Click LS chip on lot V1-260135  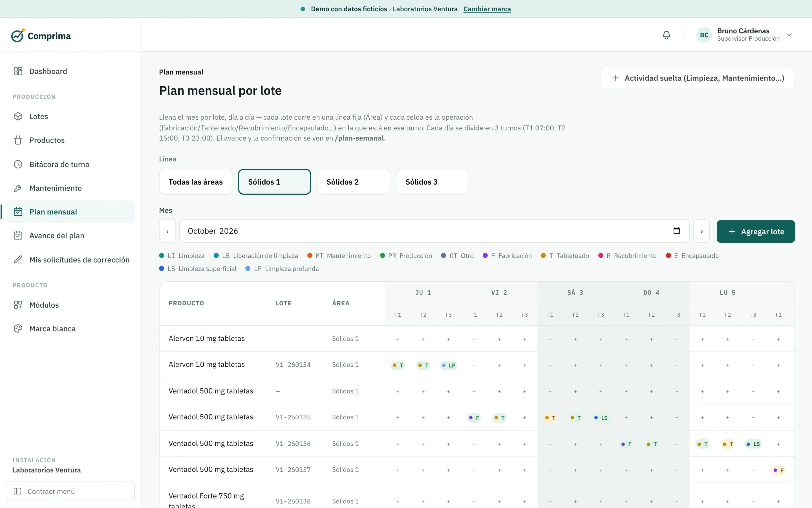pos(601,418)
